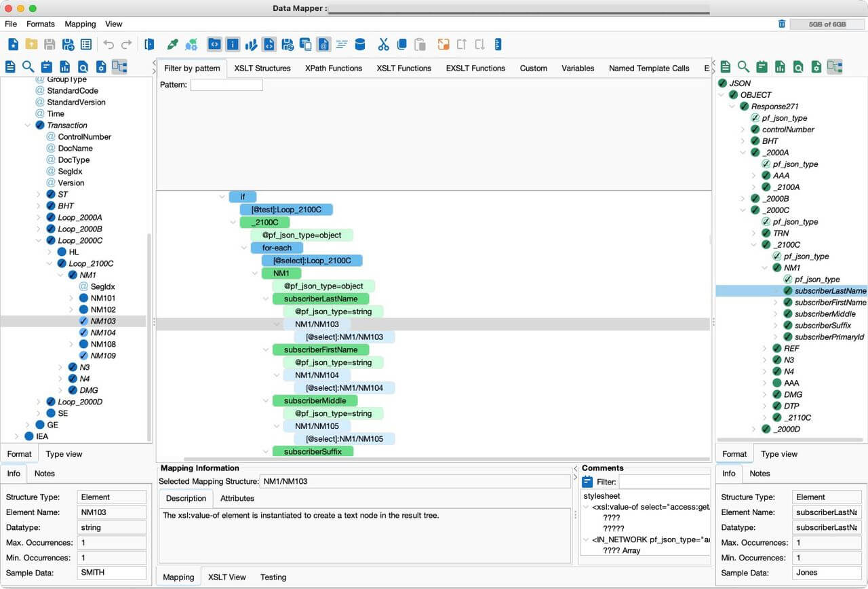The width and height of the screenshot is (868, 589).
Task: Toggle the highlighted info 'i' toolbar button
Action: click(233, 44)
